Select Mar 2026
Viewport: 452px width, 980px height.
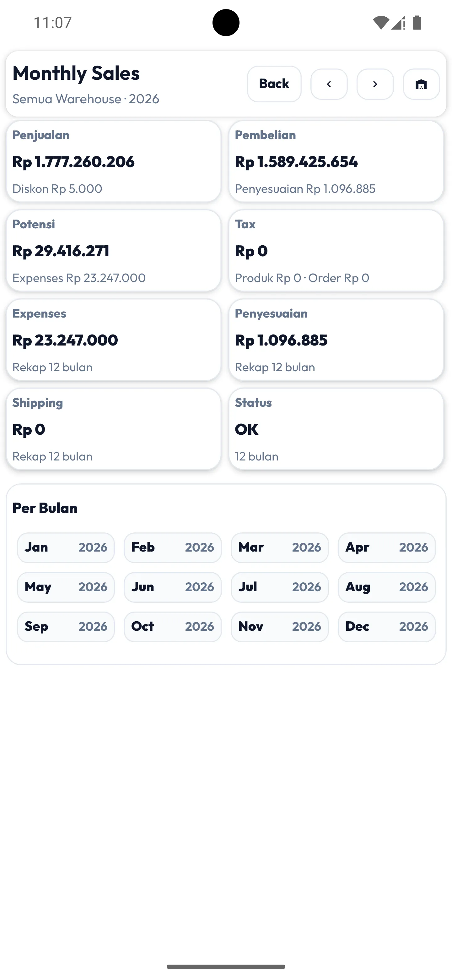[279, 547]
